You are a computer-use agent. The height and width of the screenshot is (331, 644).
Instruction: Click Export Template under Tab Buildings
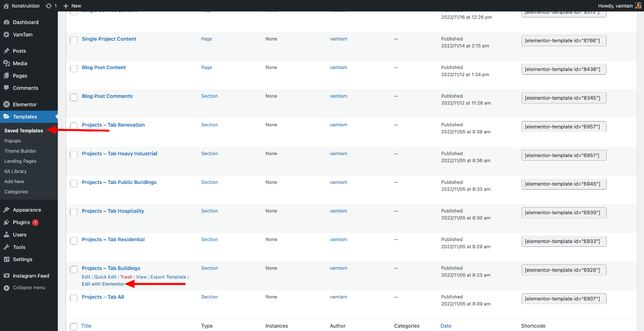[x=168, y=277]
